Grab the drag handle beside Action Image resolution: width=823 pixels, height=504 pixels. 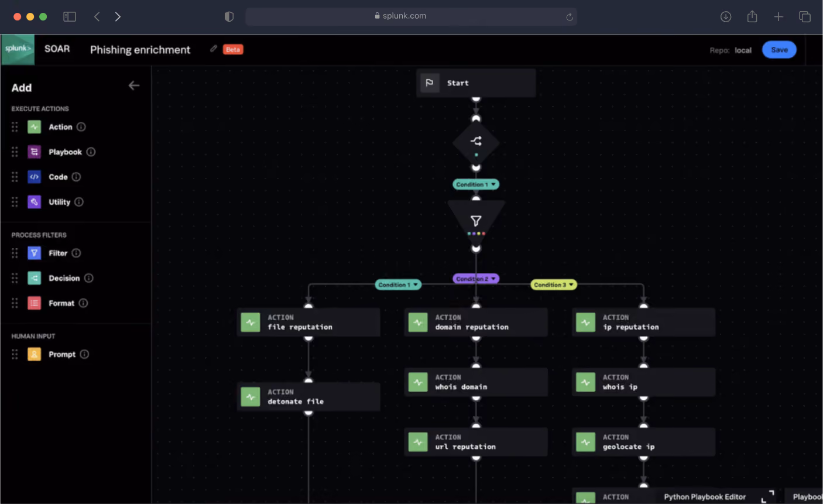tap(15, 127)
